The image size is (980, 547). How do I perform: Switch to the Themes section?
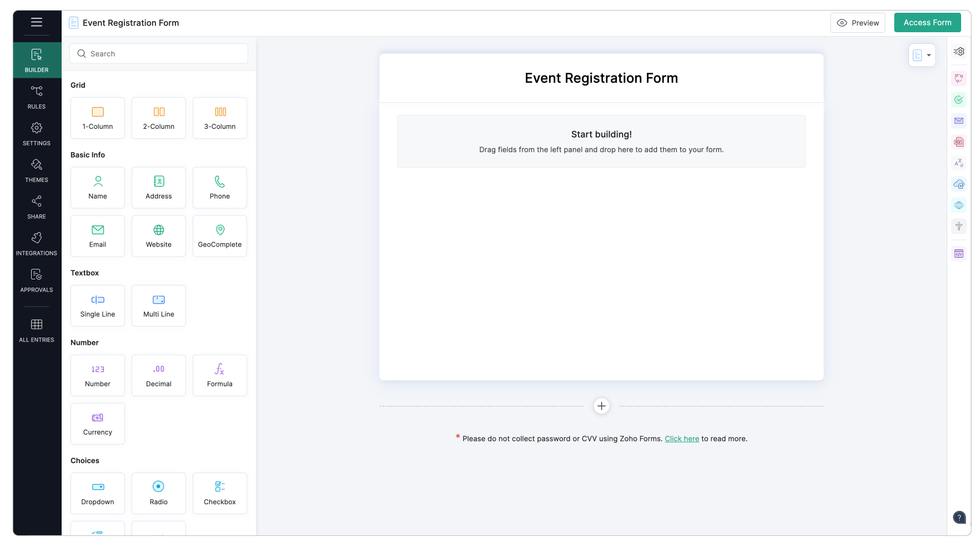(36, 169)
